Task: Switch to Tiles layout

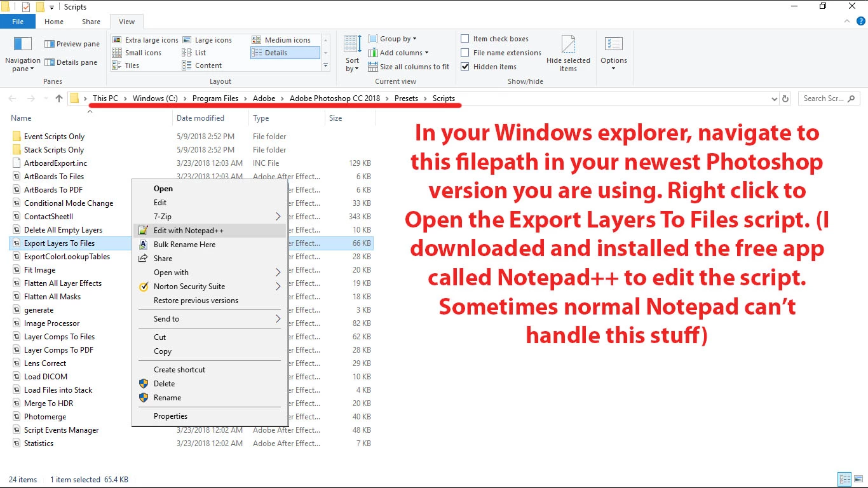Action: point(126,65)
